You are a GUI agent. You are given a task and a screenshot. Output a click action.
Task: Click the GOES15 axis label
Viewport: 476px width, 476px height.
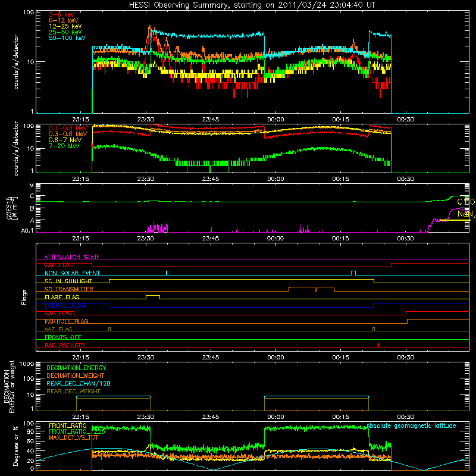[x=12, y=208]
